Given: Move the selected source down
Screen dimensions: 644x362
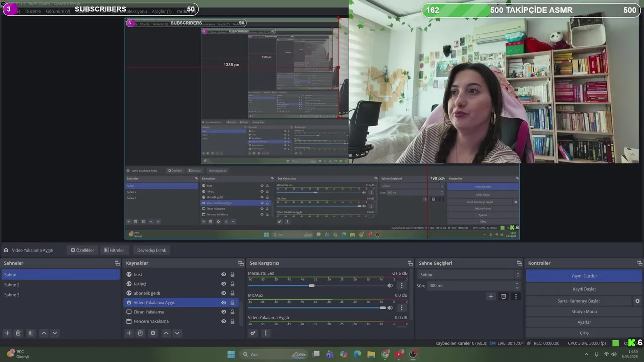Looking at the screenshot, I should pyautogui.click(x=177, y=333).
